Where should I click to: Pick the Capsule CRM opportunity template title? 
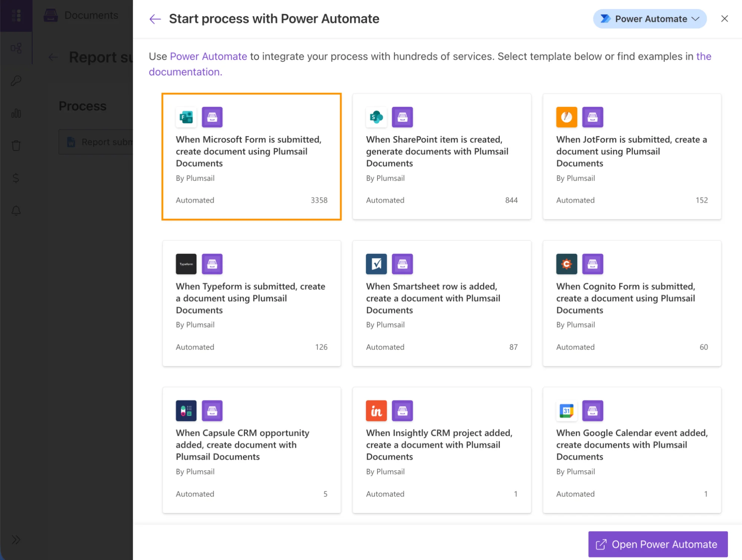point(242,445)
